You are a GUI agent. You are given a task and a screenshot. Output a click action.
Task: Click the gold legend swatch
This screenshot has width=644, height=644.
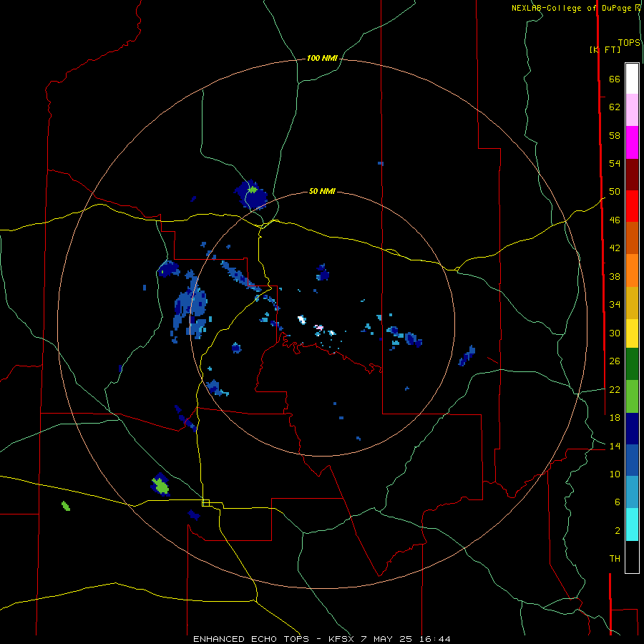[x=632, y=303]
